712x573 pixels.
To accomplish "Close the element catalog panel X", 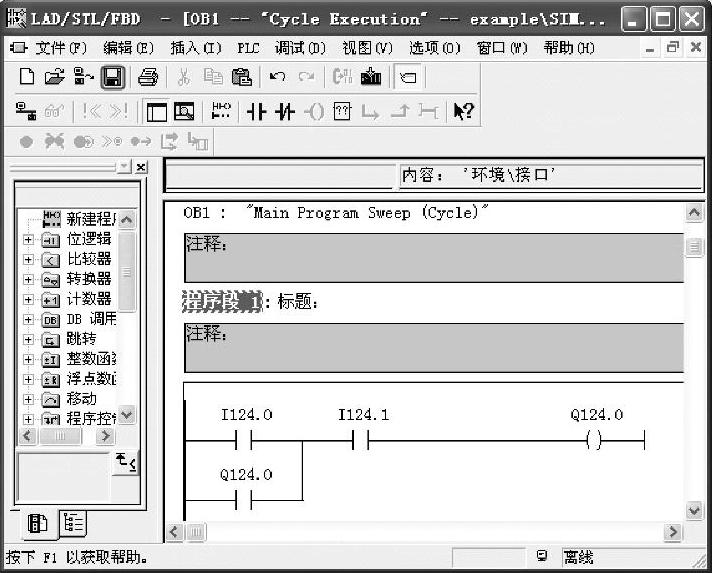I will coord(141,167).
